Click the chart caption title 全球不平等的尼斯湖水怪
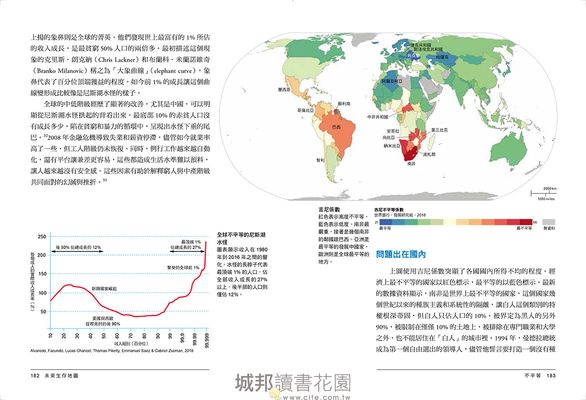Screen dimensions: 586x400 (242, 238)
